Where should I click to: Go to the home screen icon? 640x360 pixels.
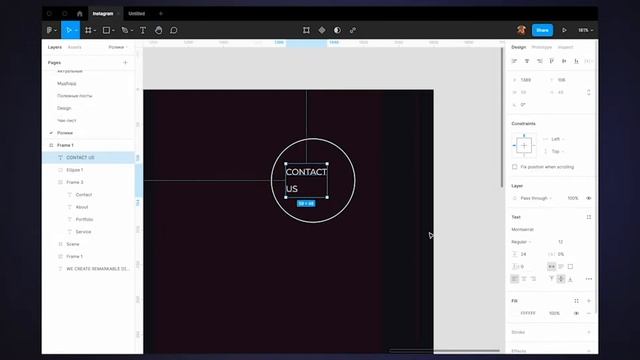pyautogui.click(x=80, y=13)
